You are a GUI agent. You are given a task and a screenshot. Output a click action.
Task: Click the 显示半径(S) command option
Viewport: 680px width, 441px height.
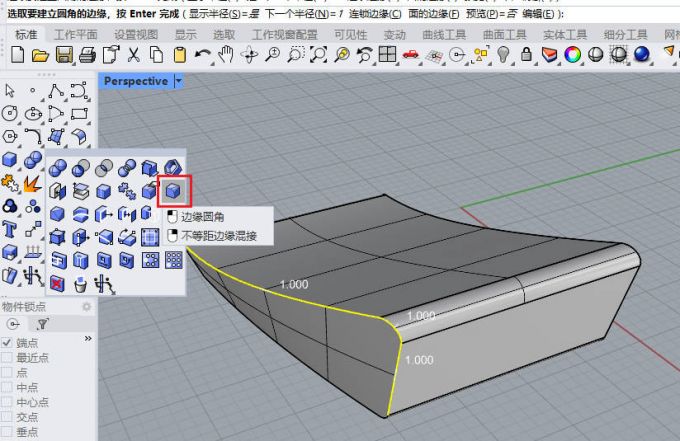click(224, 14)
